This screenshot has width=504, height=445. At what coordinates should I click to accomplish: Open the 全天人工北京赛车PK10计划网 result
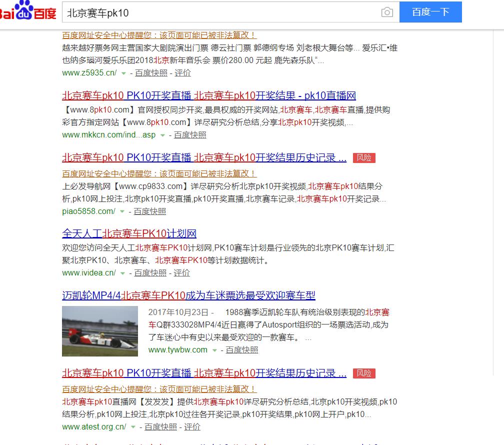point(129,233)
